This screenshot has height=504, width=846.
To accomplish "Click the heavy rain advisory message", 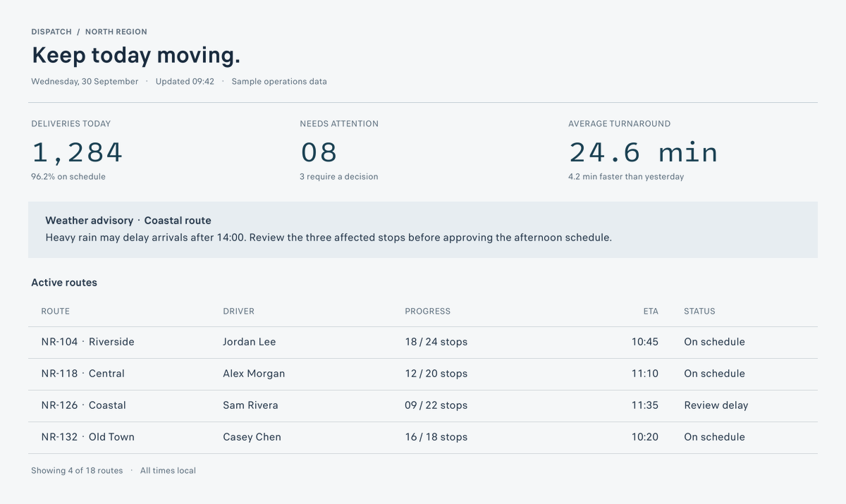I will pos(329,238).
